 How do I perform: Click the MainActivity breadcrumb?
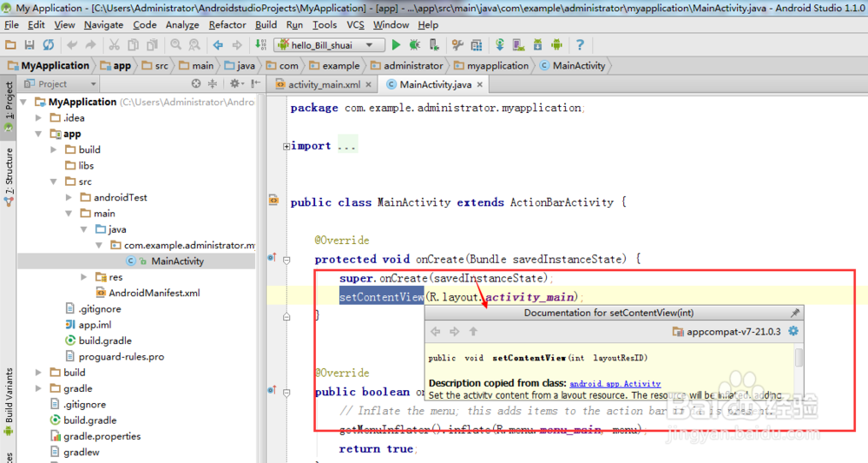[572, 65]
